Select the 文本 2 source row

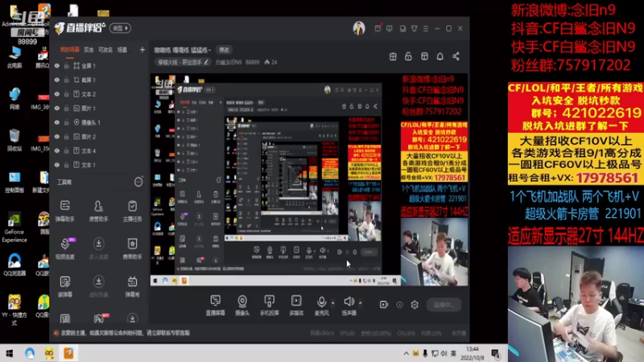click(x=98, y=94)
